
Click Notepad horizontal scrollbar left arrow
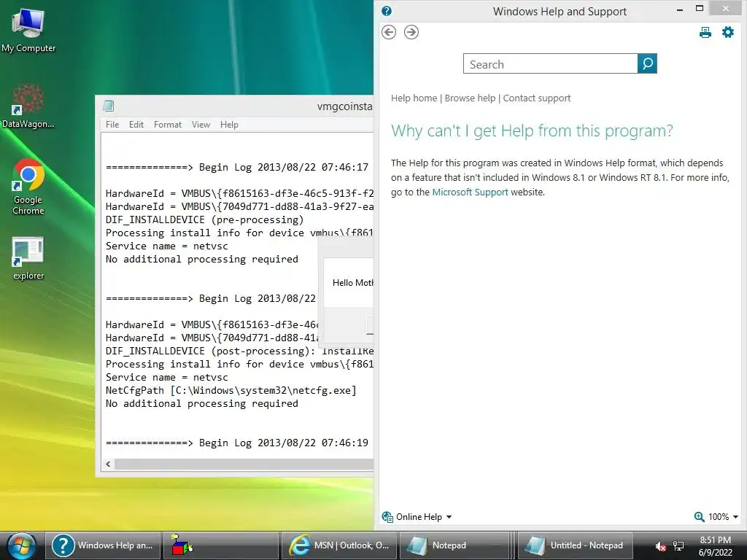[109, 464]
